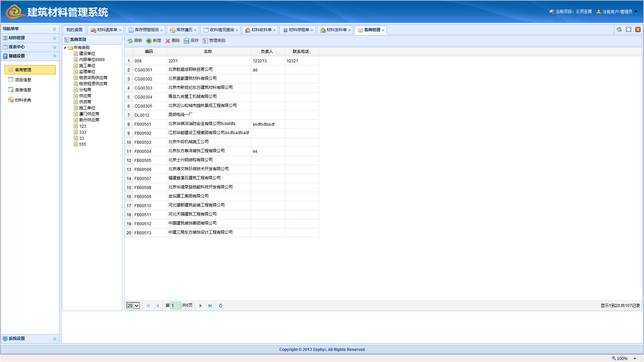This screenshot has height=362, width=644.
Task: Expand the 材料管理 accordion section
Action: [x=54, y=38]
